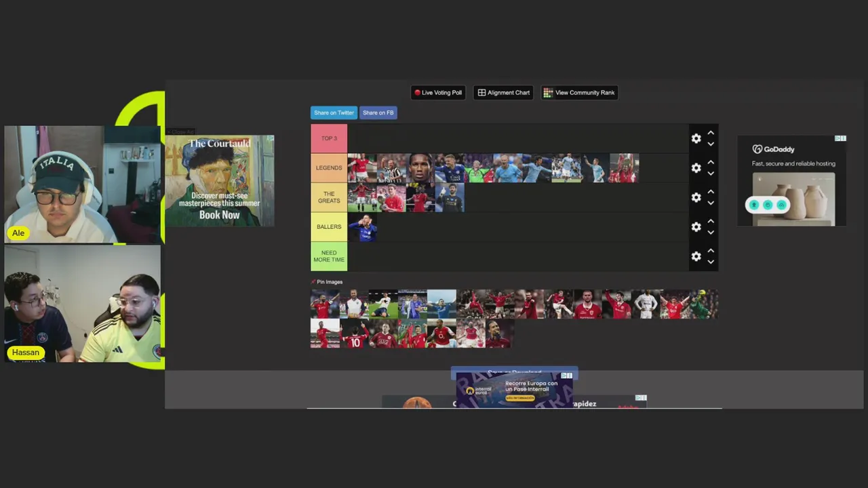Open View Community Rank
Viewport: 868px width, 488px height.
[579, 93]
